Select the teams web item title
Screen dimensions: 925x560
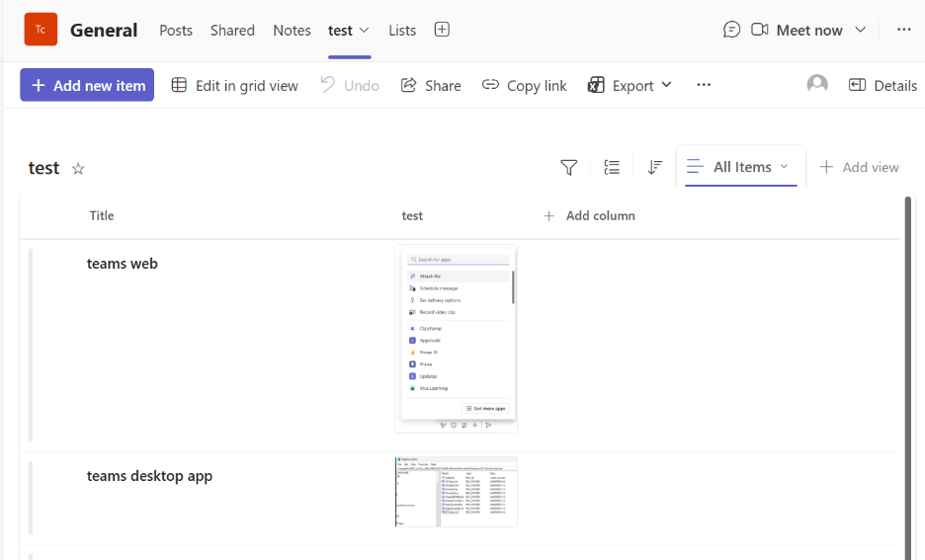(x=123, y=264)
